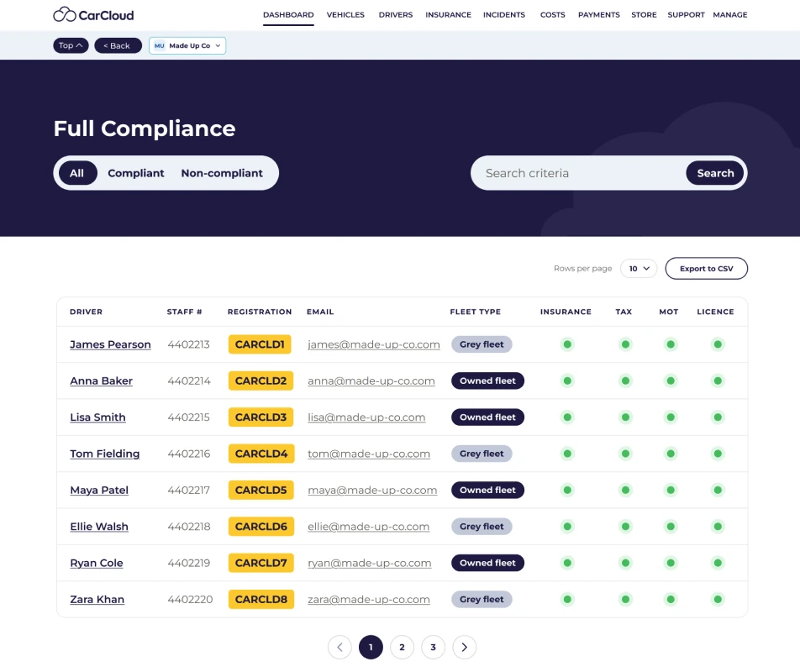Click Anna Baker's tax status dot
This screenshot has height=672, width=800.
click(625, 381)
